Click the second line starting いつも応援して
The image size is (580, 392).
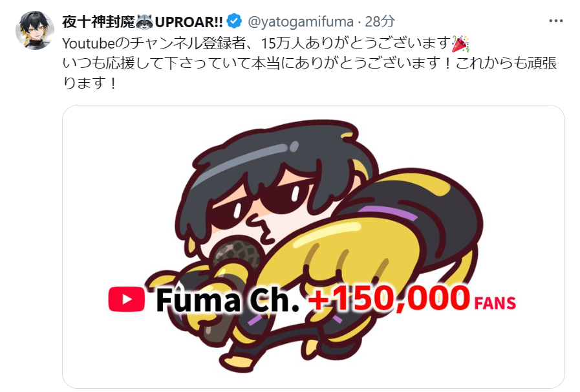310,63
